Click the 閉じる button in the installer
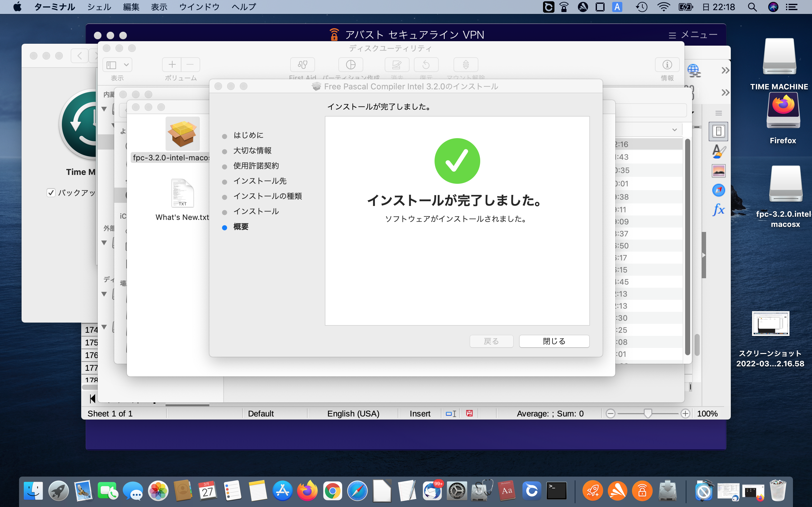This screenshot has width=812, height=507. click(x=554, y=341)
